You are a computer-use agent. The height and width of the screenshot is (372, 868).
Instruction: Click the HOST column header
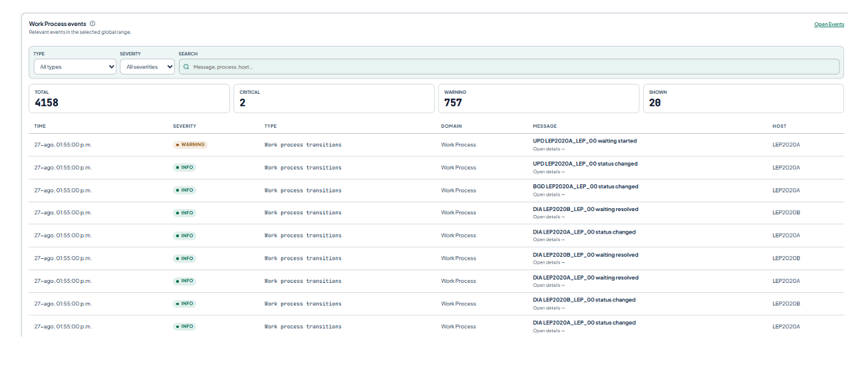(x=779, y=126)
